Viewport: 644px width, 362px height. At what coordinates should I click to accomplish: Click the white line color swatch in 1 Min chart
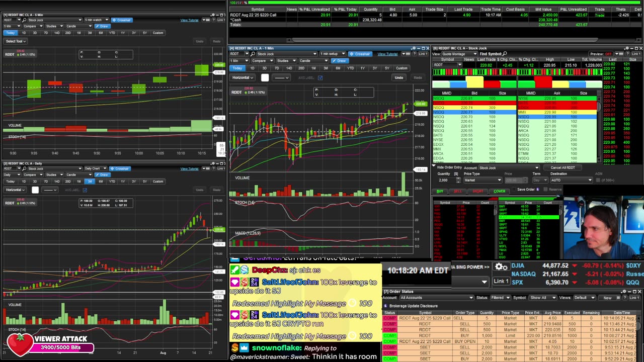point(265,77)
